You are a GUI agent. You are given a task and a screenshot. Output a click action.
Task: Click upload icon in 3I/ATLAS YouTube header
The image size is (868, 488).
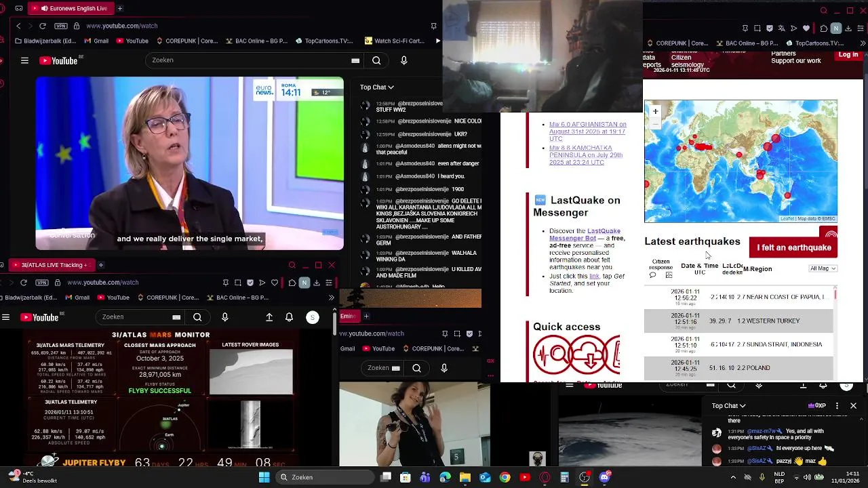pyautogui.click(x=269, y=317)
